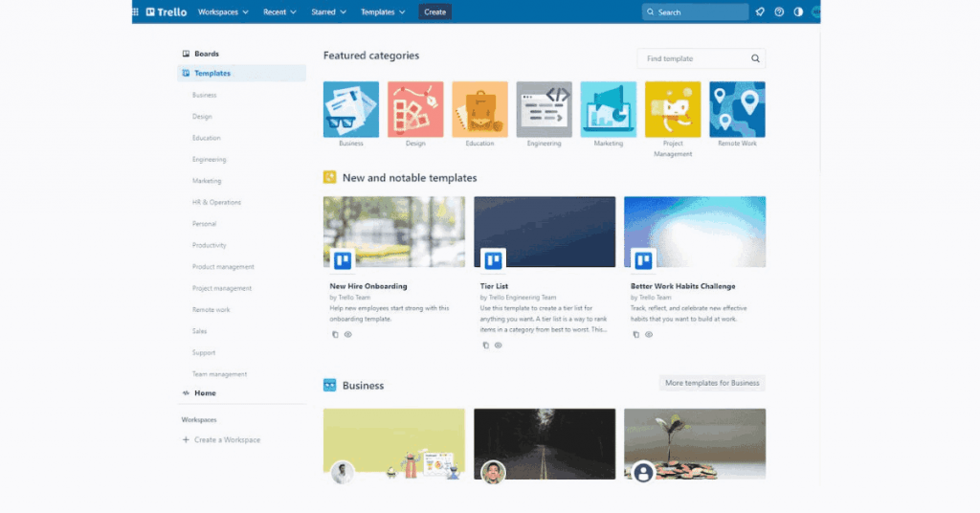Open the Remote Work category icon
The width and height of the screenshot is (980, 513).
738,109
